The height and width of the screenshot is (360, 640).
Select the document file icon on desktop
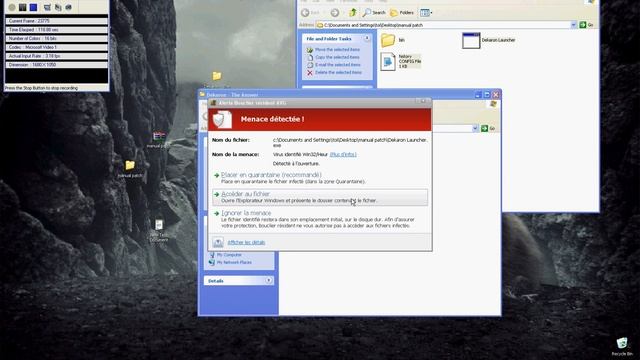tap(159, 225)
